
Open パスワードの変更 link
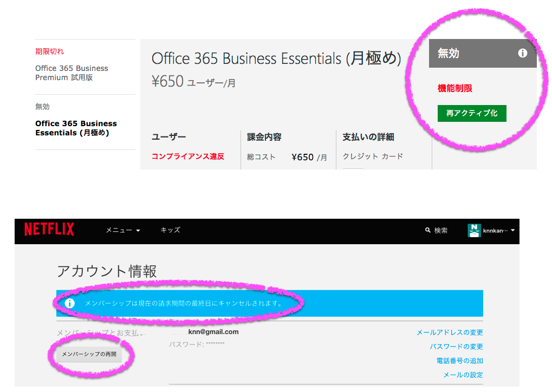[x=456, y=347]
